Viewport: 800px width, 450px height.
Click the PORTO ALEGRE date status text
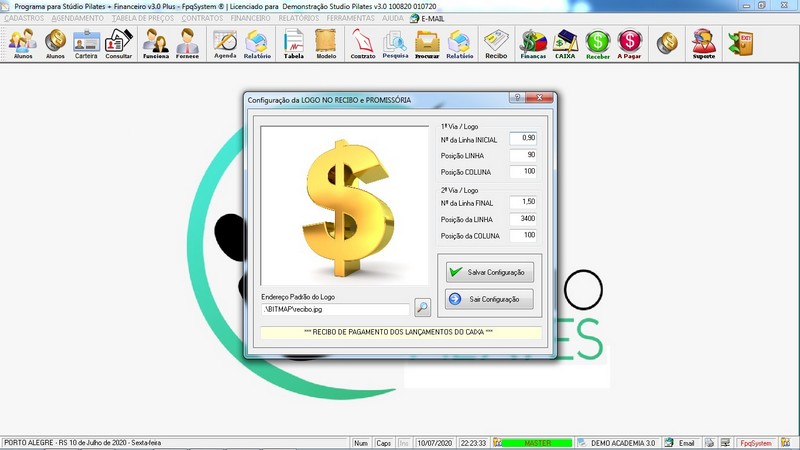[x=83, y=443]
